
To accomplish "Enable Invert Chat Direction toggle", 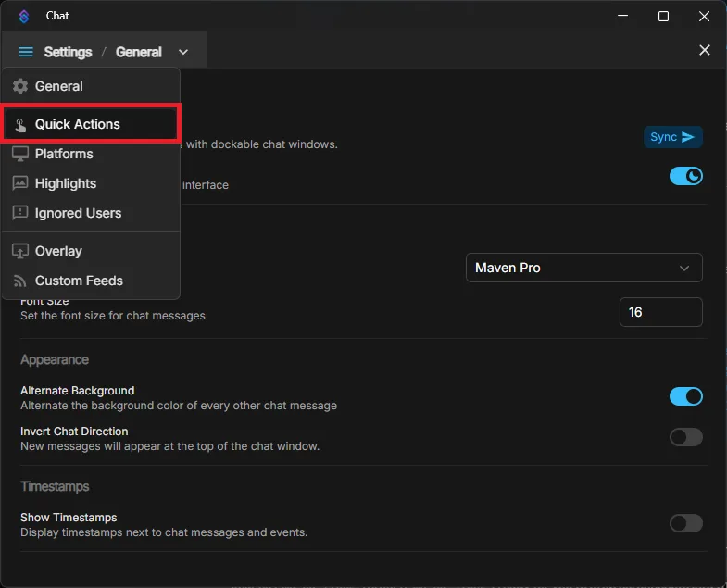I will [x=685, y=437].
